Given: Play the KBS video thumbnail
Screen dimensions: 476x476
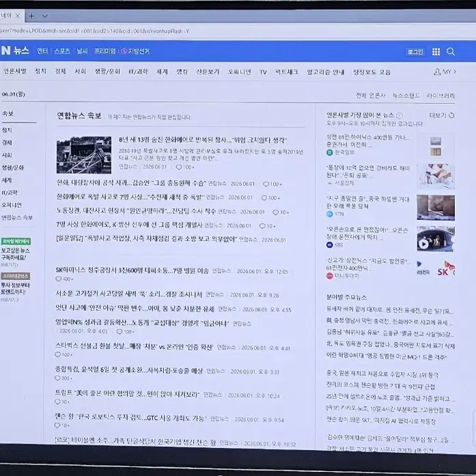Looking at the screenshot, I should 436,238.
